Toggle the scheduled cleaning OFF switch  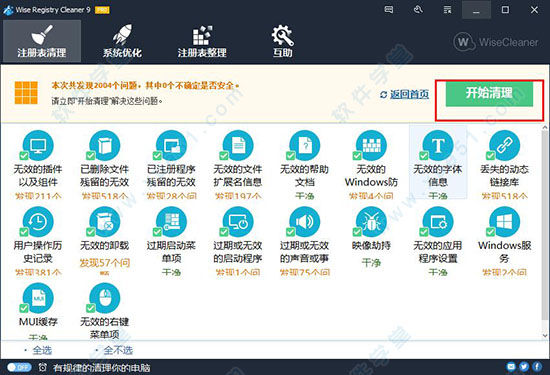tap(19, 367)
